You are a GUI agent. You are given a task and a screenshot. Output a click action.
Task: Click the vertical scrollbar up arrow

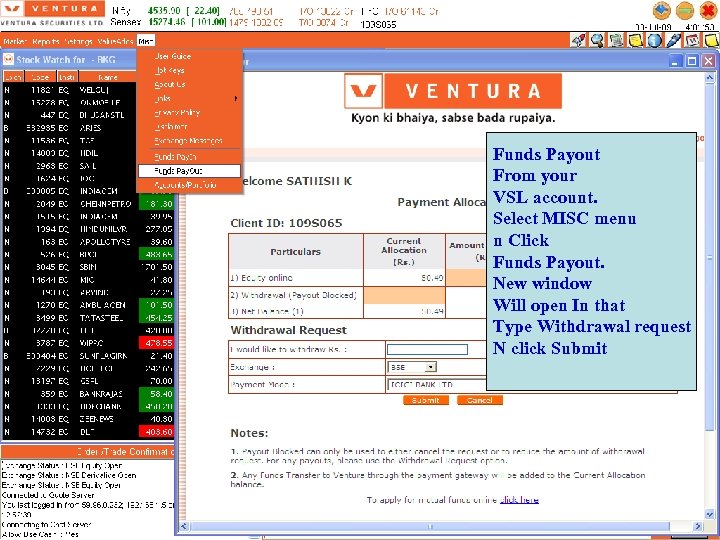coord(709,78)
